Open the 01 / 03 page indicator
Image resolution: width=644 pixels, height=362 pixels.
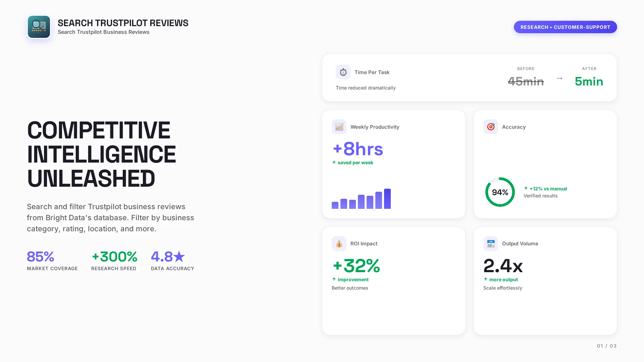pyautogui.click(x=606, y=346)
